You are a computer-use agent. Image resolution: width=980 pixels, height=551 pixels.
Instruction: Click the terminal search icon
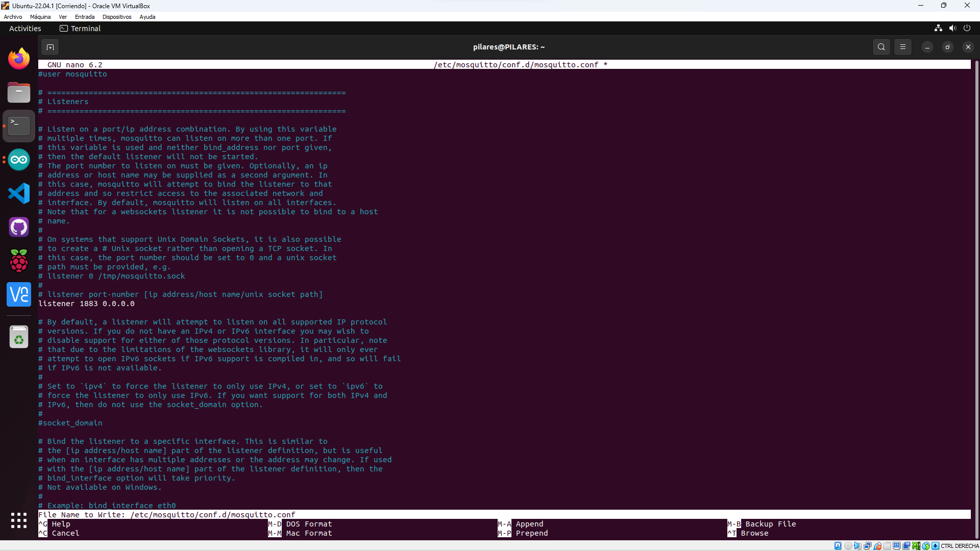[881, 47]
